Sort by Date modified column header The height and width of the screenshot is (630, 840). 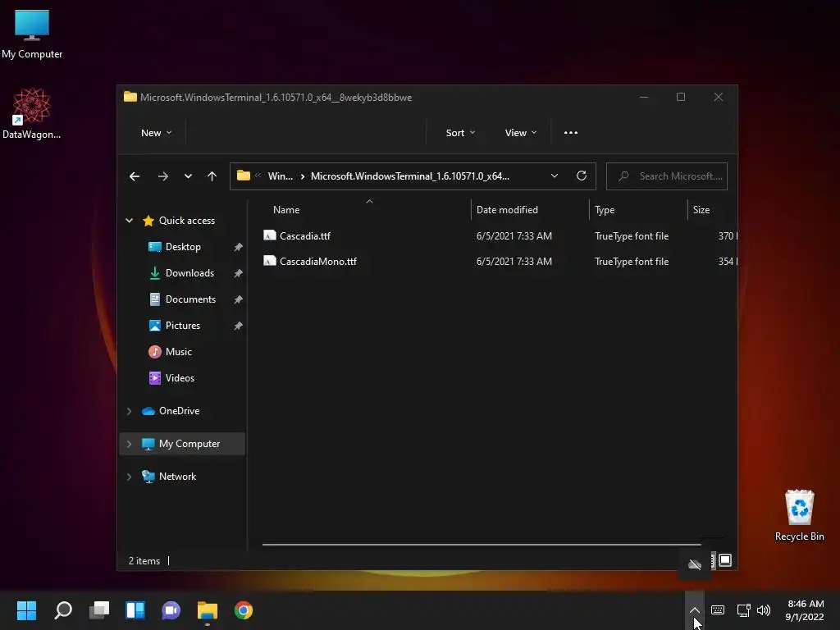pos(507,210)
